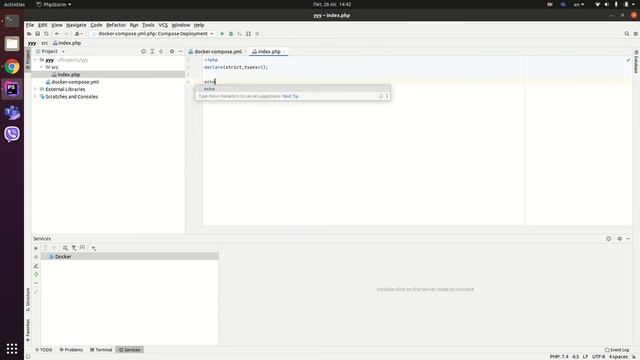Screen dimensions: 640x360
Task: Open the TODO tool window
Action: click(x=44, y=350)
